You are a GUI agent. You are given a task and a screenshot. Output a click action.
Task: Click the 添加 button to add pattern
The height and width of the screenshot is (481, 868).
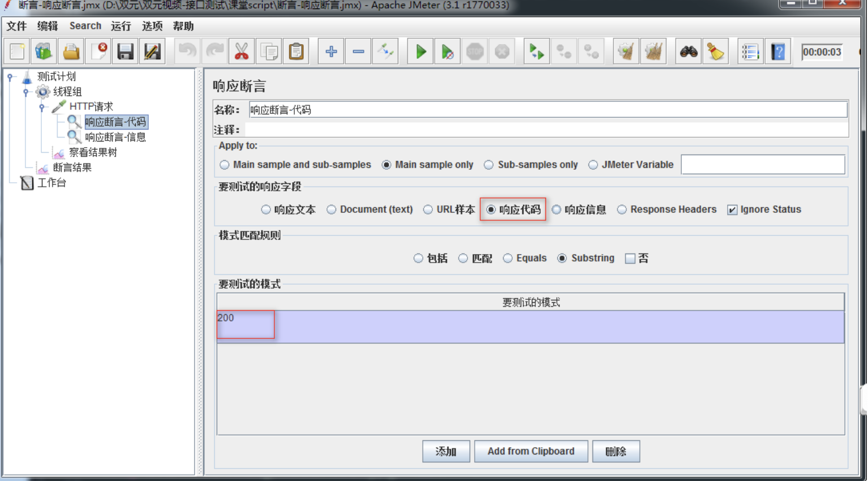click(x=446, y=451)
